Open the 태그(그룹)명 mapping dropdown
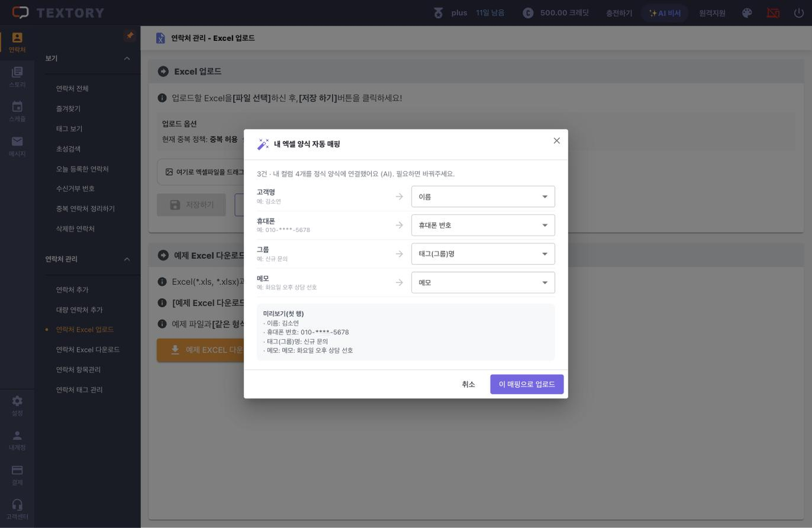 point(483,254)
